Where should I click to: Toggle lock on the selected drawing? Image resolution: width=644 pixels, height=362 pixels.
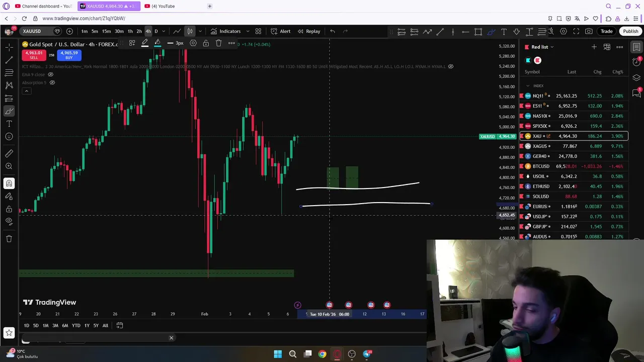click(206, 43)
